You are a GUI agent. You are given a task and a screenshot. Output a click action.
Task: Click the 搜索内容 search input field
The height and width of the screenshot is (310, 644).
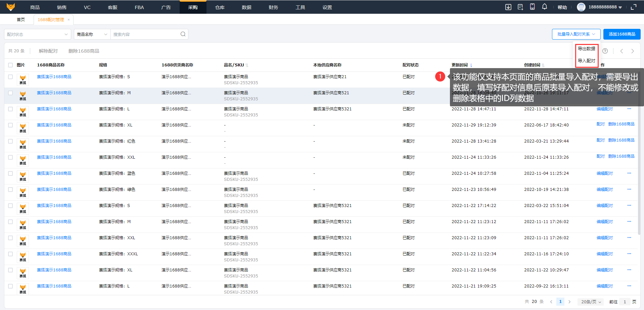(x=145, y=34)
